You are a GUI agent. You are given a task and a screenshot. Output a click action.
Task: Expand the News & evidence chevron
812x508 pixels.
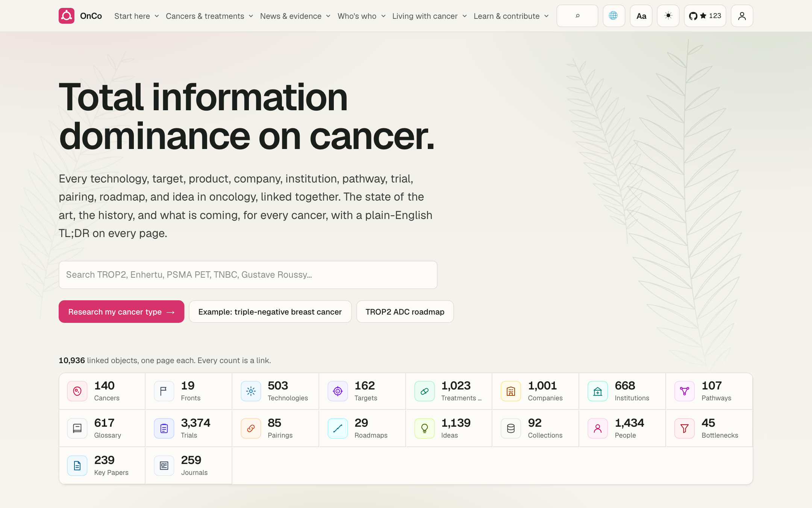point(328,16)
